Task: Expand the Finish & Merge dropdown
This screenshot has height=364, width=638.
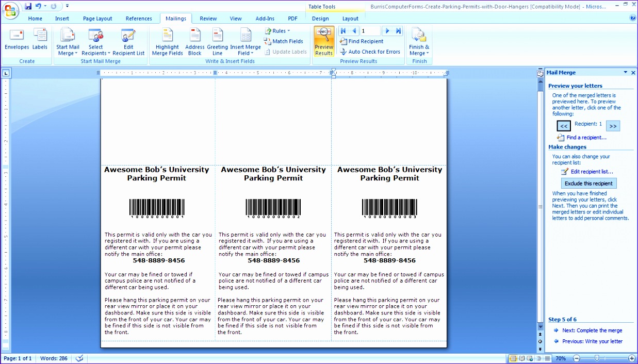Action: [419, 42]
